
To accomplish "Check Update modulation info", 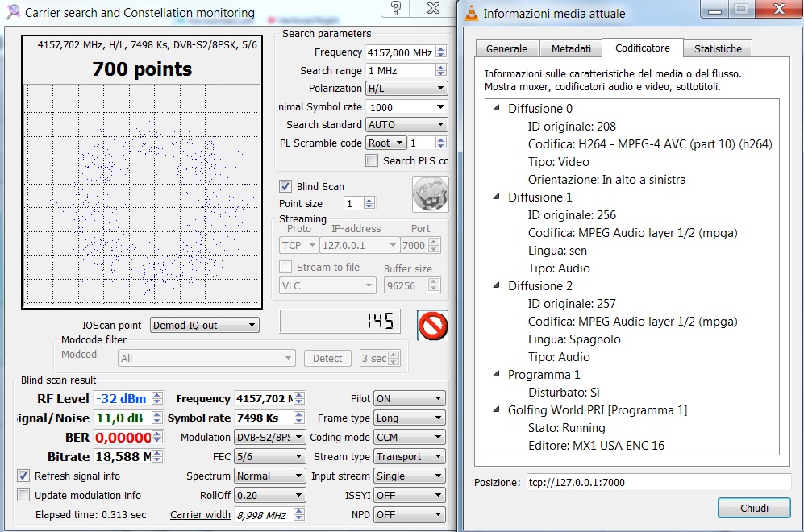I will pyautogui.click(x=23, y=495).
